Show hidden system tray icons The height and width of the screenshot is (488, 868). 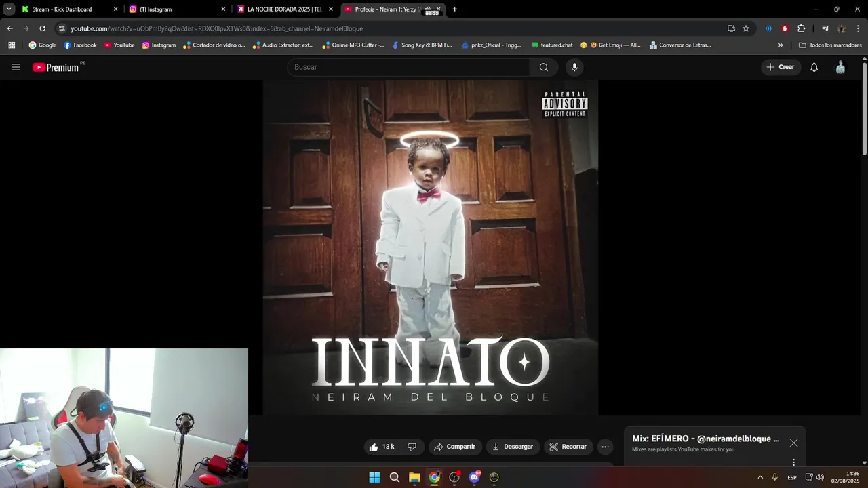click(x=759, y=477)
